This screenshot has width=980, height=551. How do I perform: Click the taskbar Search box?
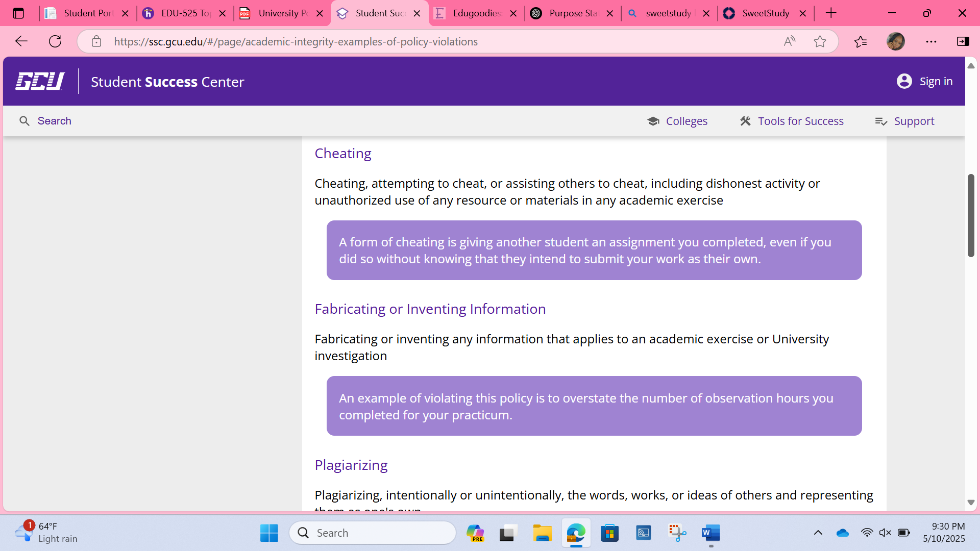(x=373, y=533)
